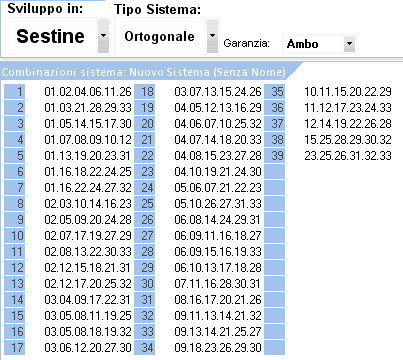
Task: Select row number 35 header cell
Action: (275, 91)
